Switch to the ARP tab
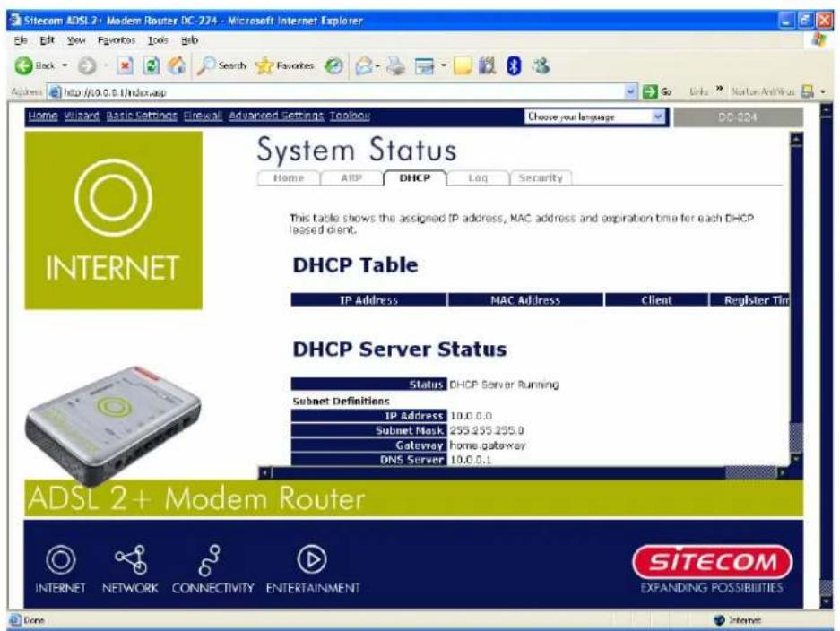 tap(351, 177)
